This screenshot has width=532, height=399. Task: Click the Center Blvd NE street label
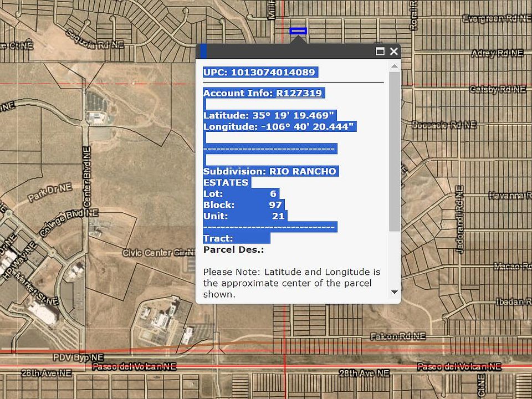pyautogui.click(x=86, y=177)
